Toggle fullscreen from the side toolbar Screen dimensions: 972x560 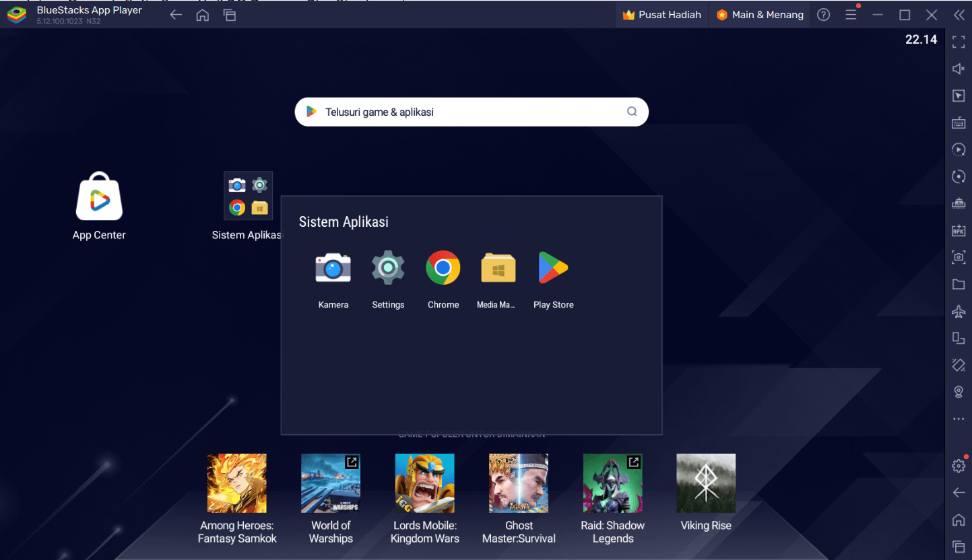[x=959, y=42]
